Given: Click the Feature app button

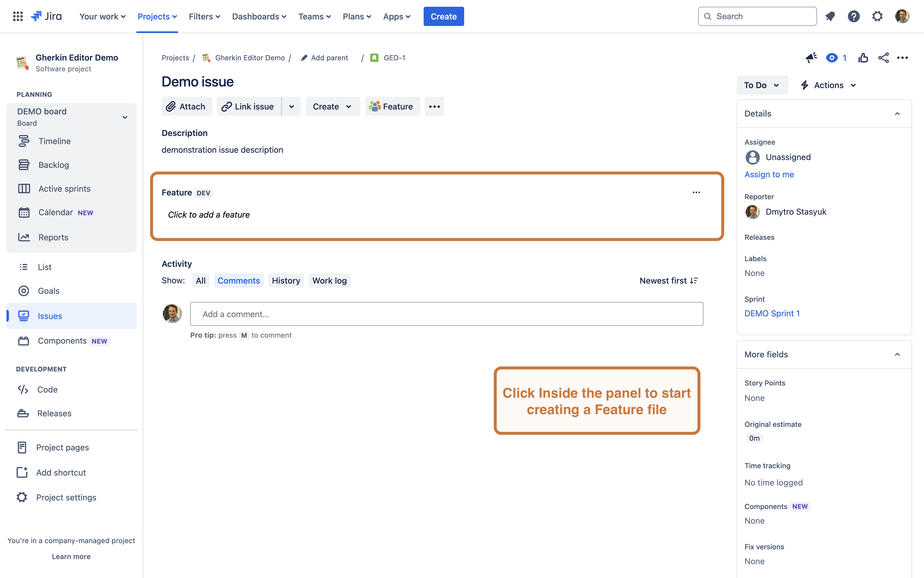Looking at the screenshot, I should click(392, 106).
